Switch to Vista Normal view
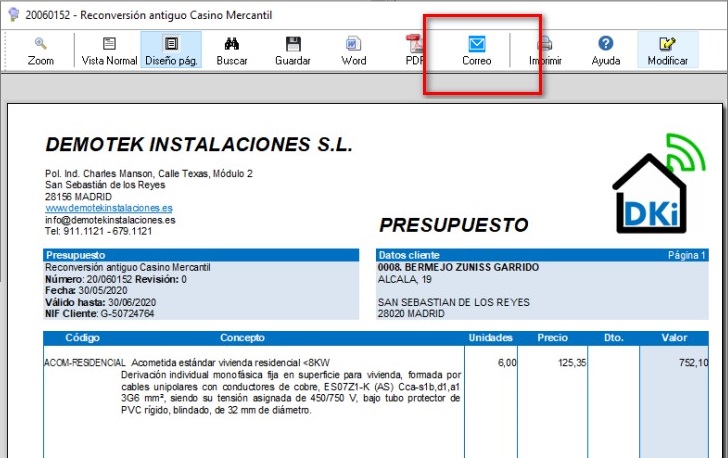 click(x=109, y=51)
